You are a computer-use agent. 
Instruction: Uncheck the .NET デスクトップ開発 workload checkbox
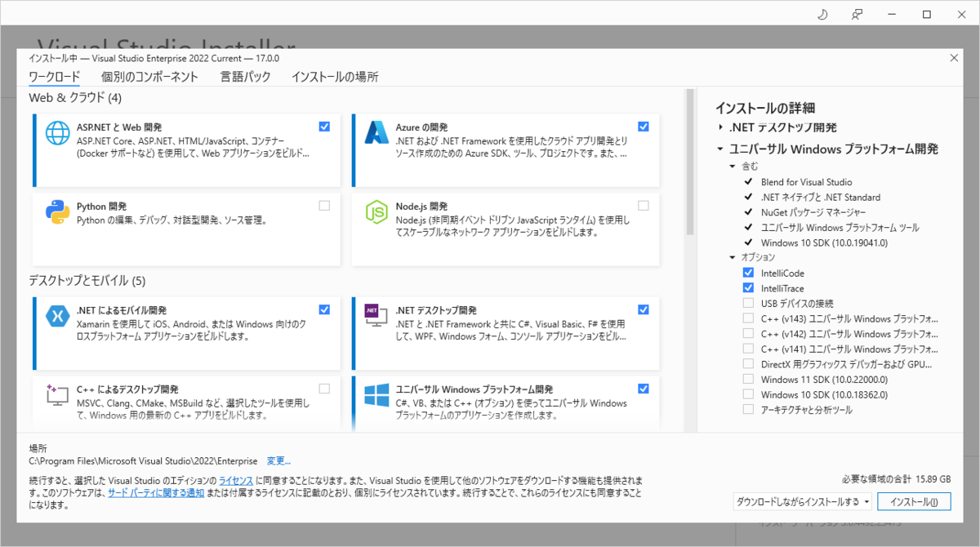pyautogui.click(x=644, y=309)
